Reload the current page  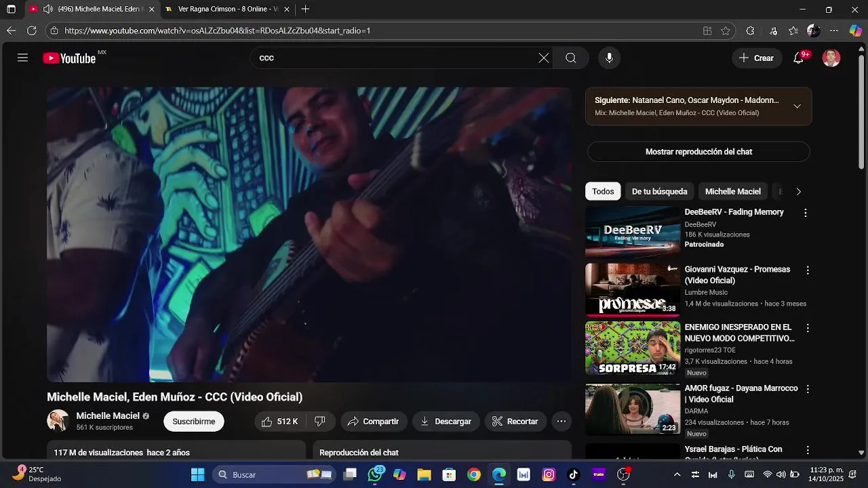click(x=31, y=30)
